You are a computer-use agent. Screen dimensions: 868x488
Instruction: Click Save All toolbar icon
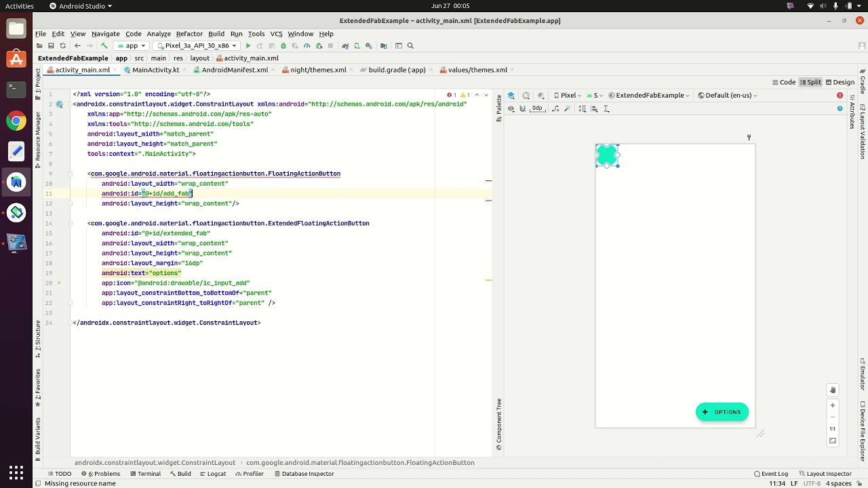coord(51,46)
